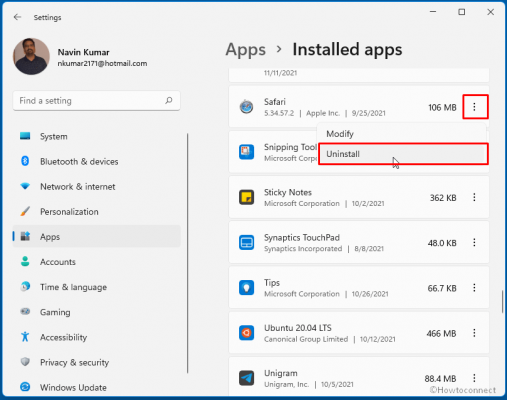
Task: Click the Ubuntu 20.04 LTS app icon
Action: click(246, 333)
